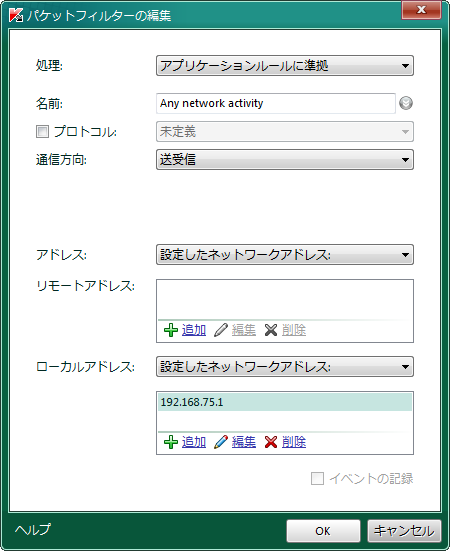Open the 通信方向 dropdown showing 送受信
The height and width of the screenshot is (551, 450).
tap(285, 160)
